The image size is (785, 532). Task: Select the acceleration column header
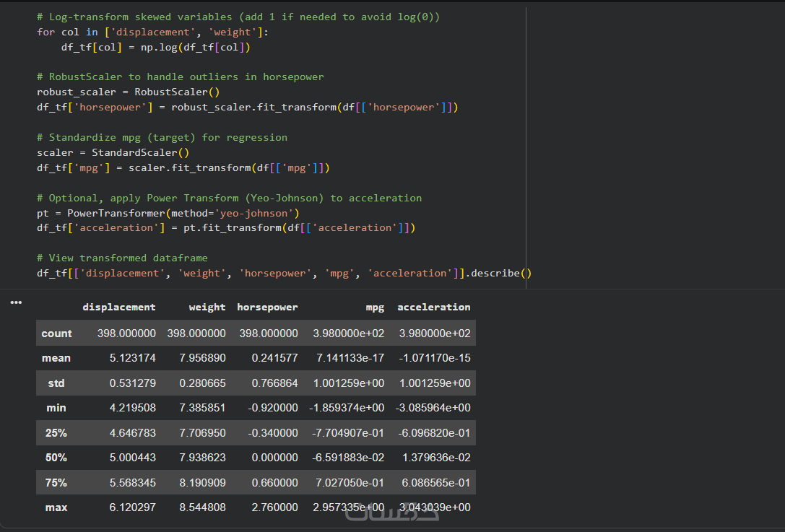(x=433, y=307)
